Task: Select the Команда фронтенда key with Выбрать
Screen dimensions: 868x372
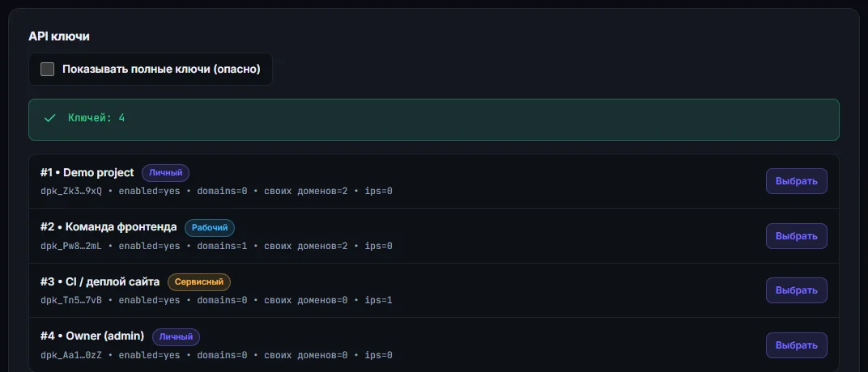Action: tap(796, 236)
